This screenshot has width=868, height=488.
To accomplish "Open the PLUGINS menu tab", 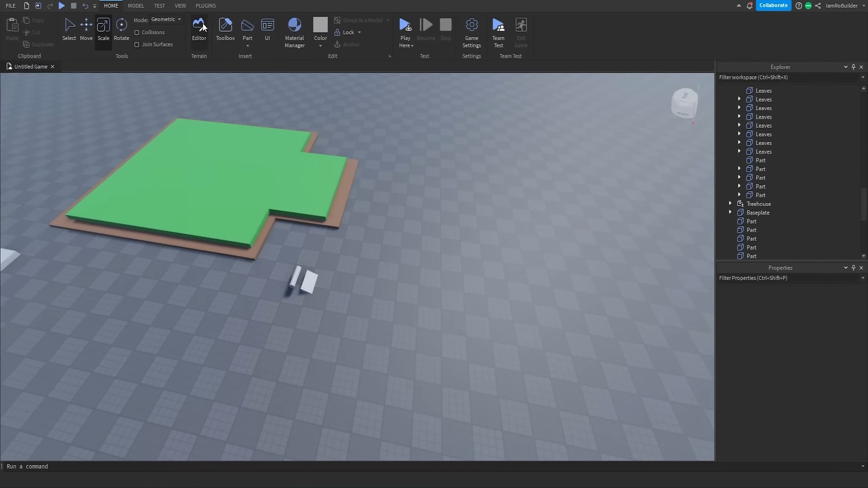I will pos(206,5).
